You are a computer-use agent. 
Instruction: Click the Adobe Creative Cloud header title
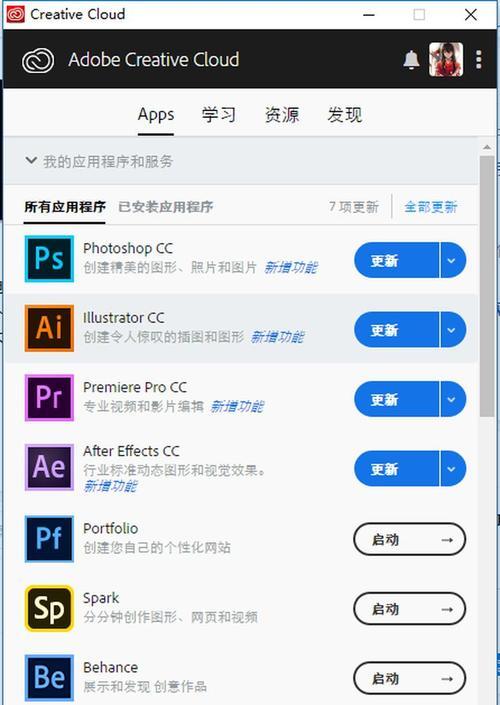pyautogui.click(x=154, y=60)
